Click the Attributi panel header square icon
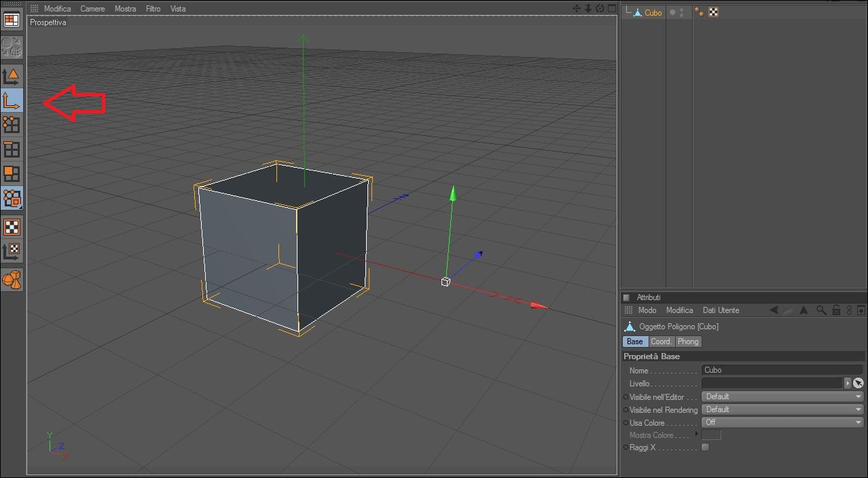The height and width of the screenshot is (478, 868). tap(626, 297)
